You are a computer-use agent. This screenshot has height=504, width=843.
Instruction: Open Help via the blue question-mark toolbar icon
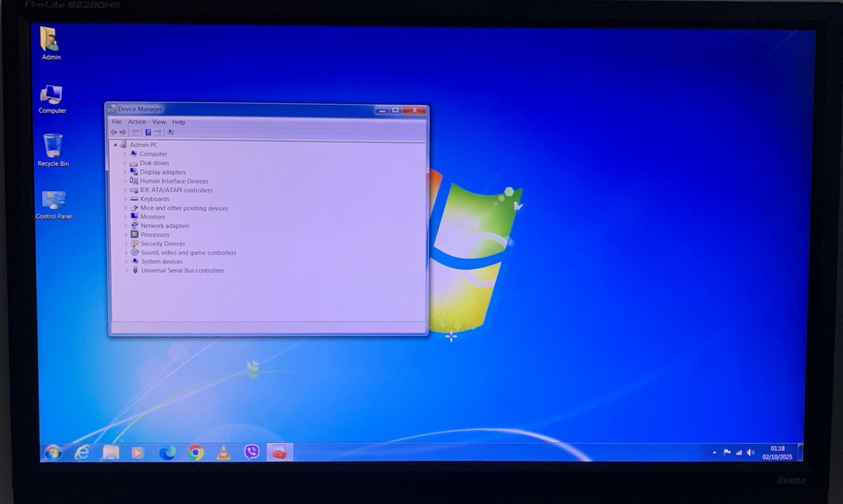148,133
